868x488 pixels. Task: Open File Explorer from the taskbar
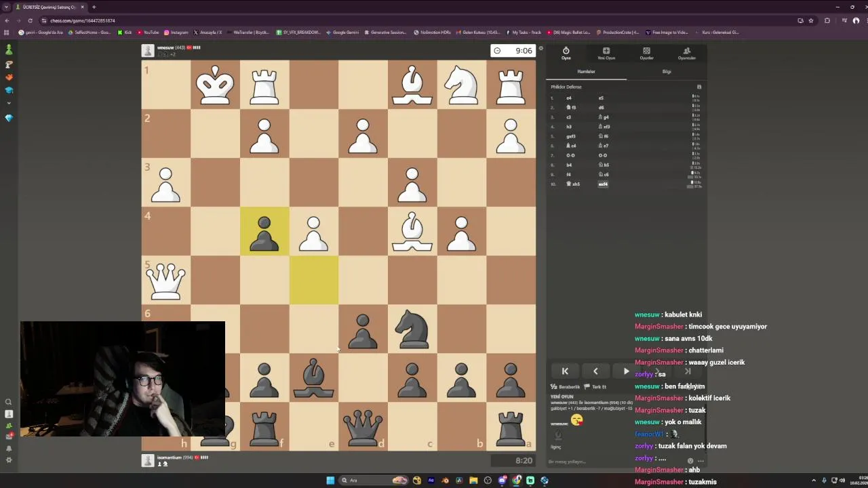click(473, 481)
